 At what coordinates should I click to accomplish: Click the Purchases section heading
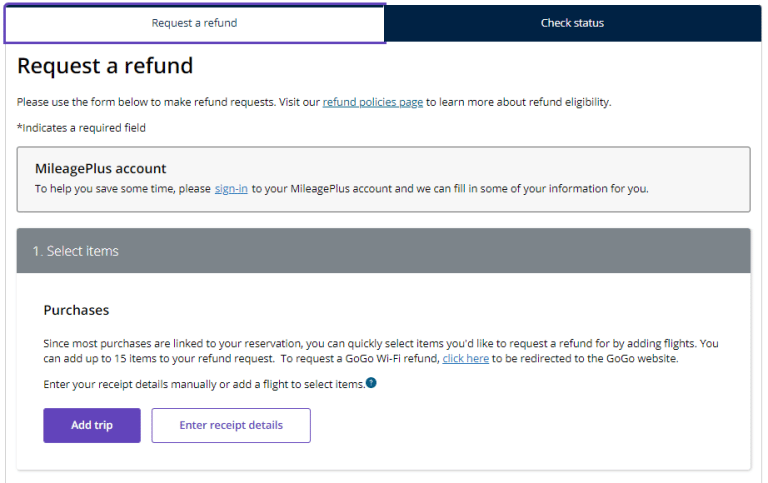(76, 310)
